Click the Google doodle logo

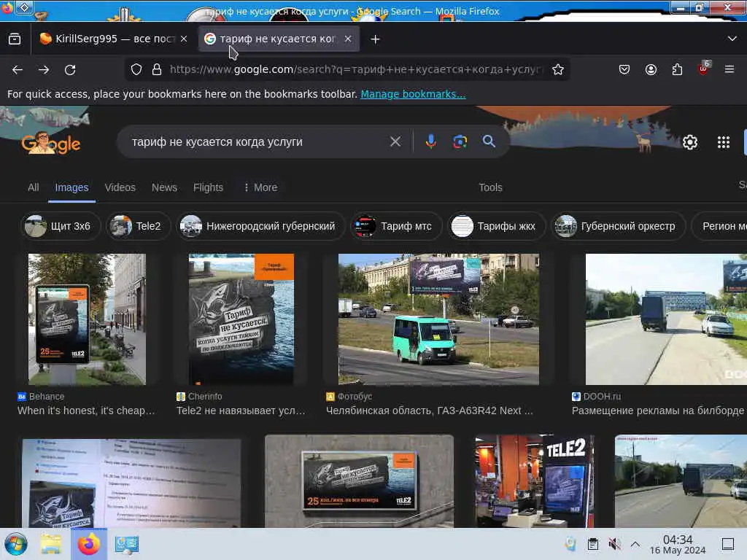tap(51, 143)
